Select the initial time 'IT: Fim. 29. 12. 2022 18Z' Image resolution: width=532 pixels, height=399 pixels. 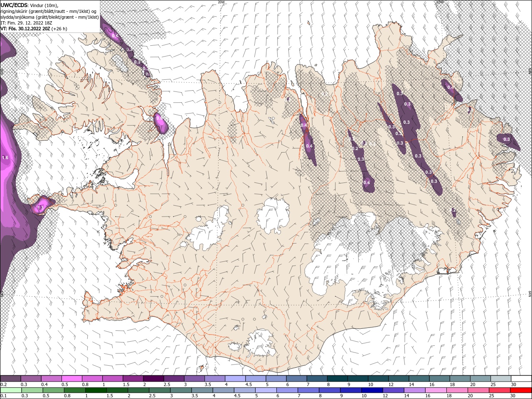pos(26,23)
